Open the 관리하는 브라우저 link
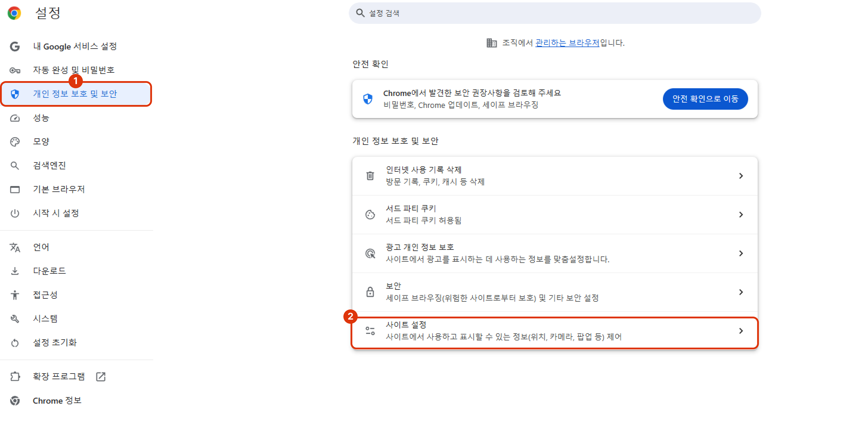The width and height of the screenshot is (868, 443). (567, 43)
